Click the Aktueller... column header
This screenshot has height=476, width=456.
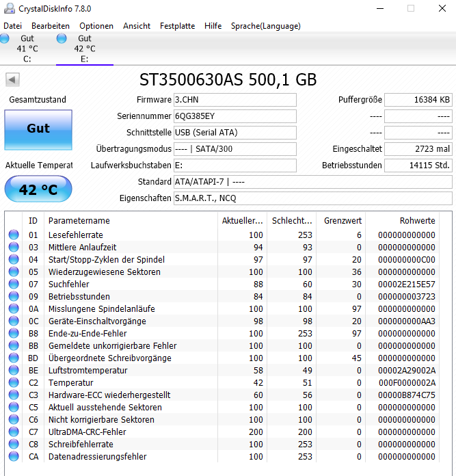pyautogui.click(x=242, y=221)
